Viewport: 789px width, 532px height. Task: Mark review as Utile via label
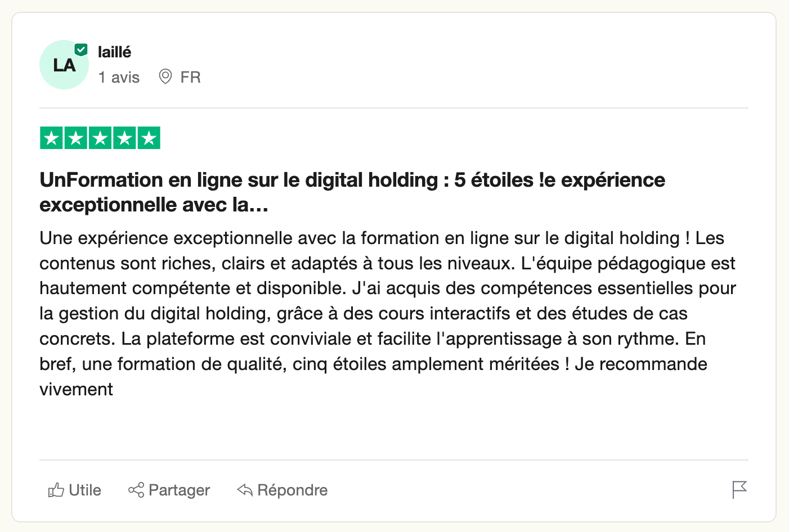point(85,490)
